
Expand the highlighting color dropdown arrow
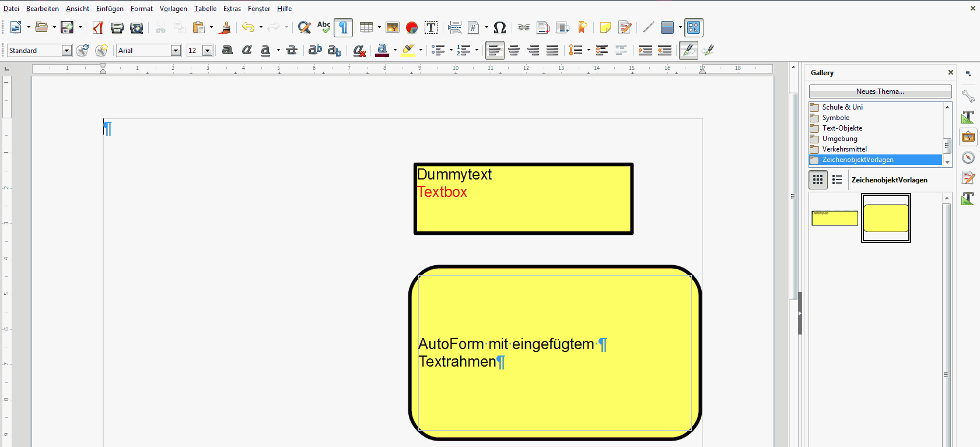pos(421,51)
